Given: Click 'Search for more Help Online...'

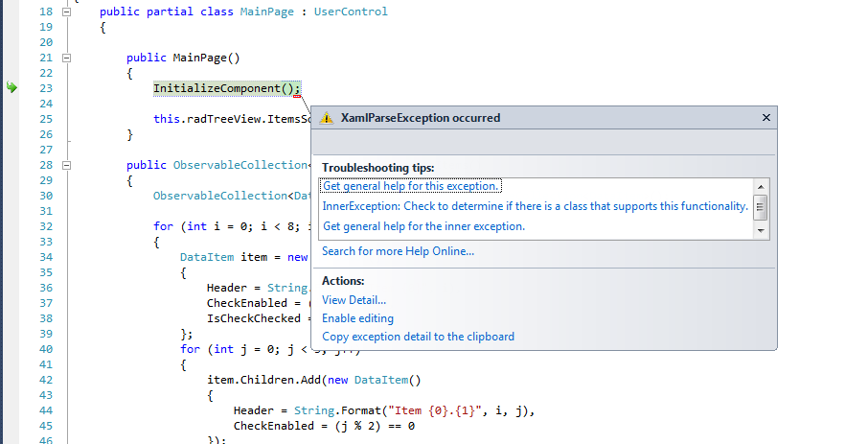Looking at the screenshot, I should [x=398, y=251].
